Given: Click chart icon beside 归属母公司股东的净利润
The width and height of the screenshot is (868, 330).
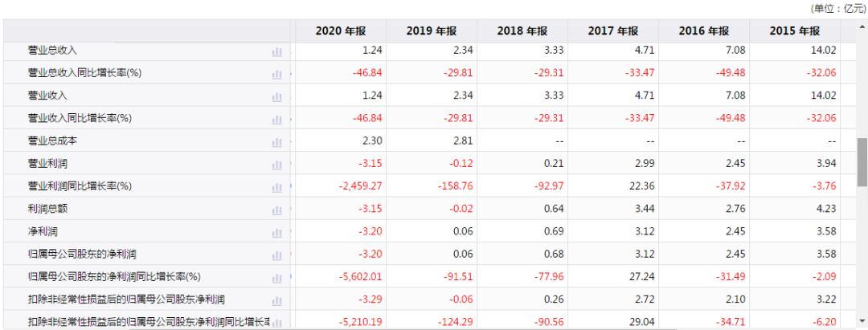Looking at the screenshot, I should [277, 255].
